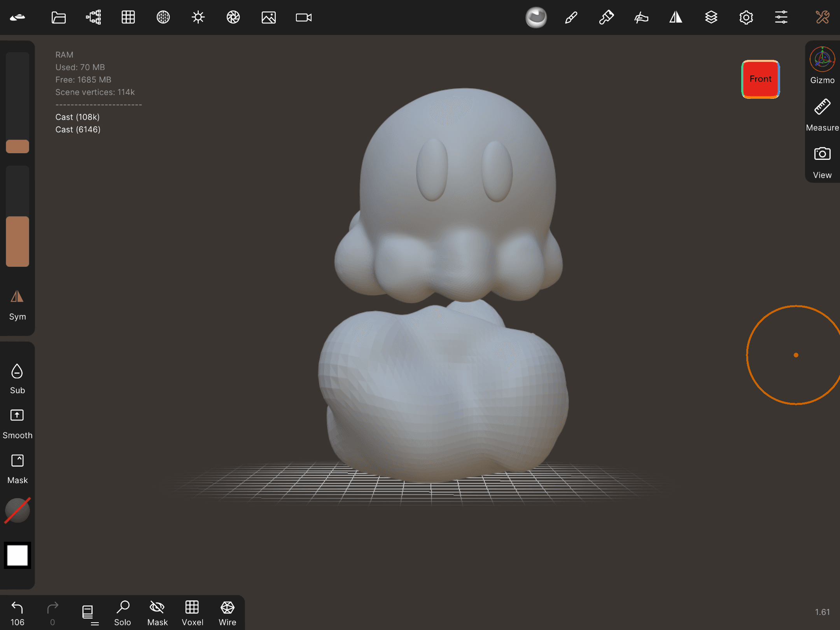Open the Layers stack menu
Screen dimensions: 840x630
[x=711, y=17]
